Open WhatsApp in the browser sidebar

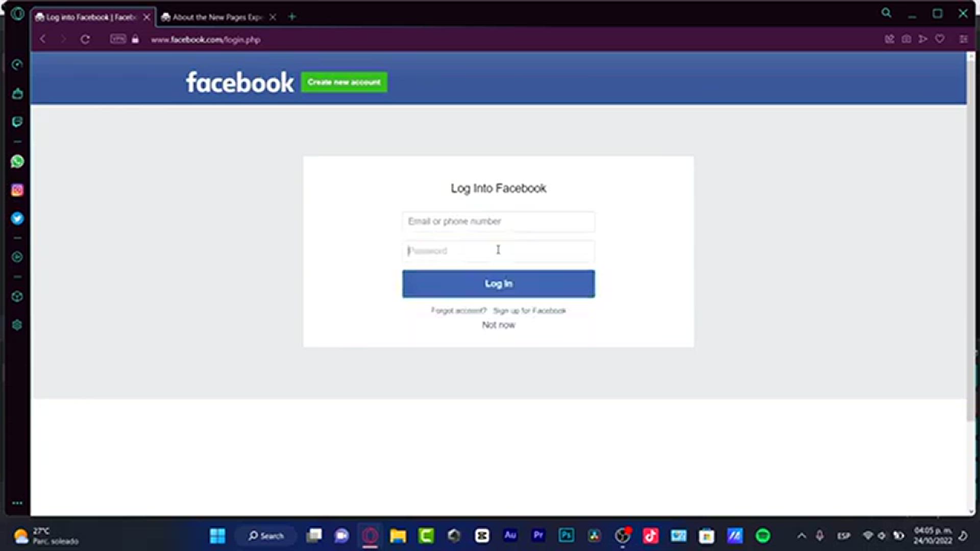pos(17,161)
